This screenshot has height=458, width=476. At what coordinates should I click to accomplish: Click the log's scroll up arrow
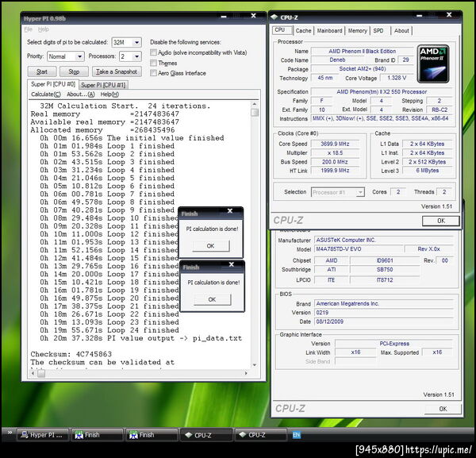click(255, 104)
